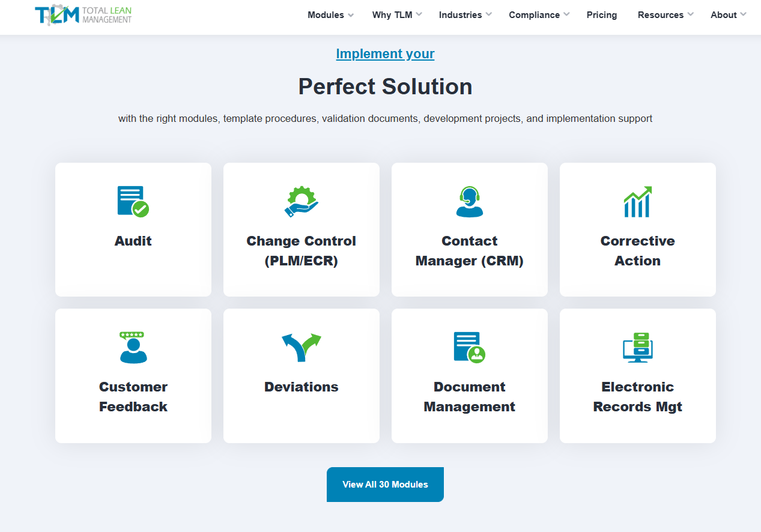This screenshot has width=761, height=532.
Task: Open the Why TLM dropdown chevron
Action: (x=419, y=14)
